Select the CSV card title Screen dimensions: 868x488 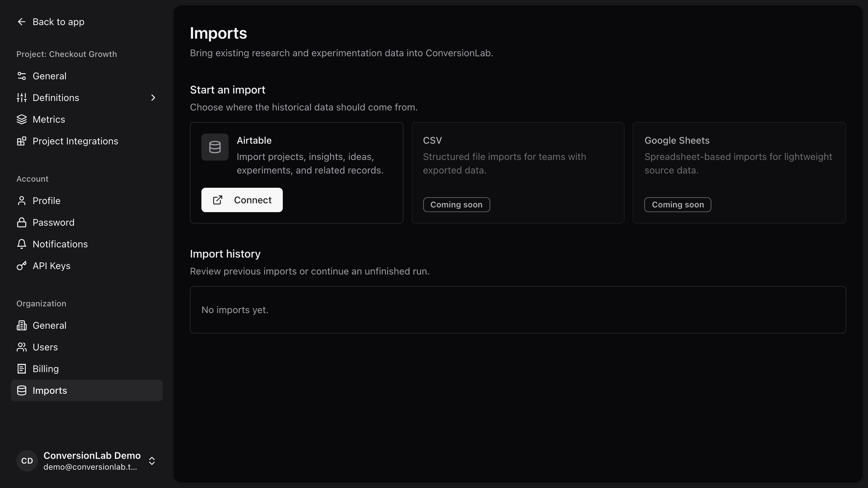[x=432, y=140]
